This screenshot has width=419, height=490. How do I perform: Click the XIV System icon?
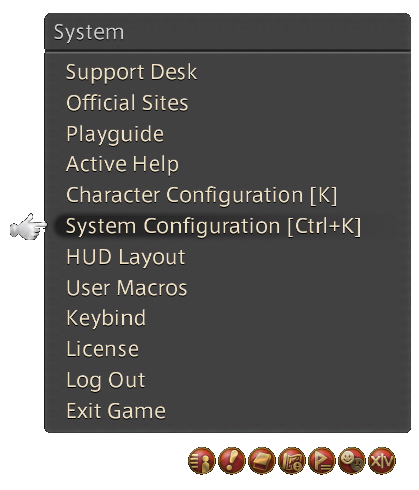(x=382, y=461)
